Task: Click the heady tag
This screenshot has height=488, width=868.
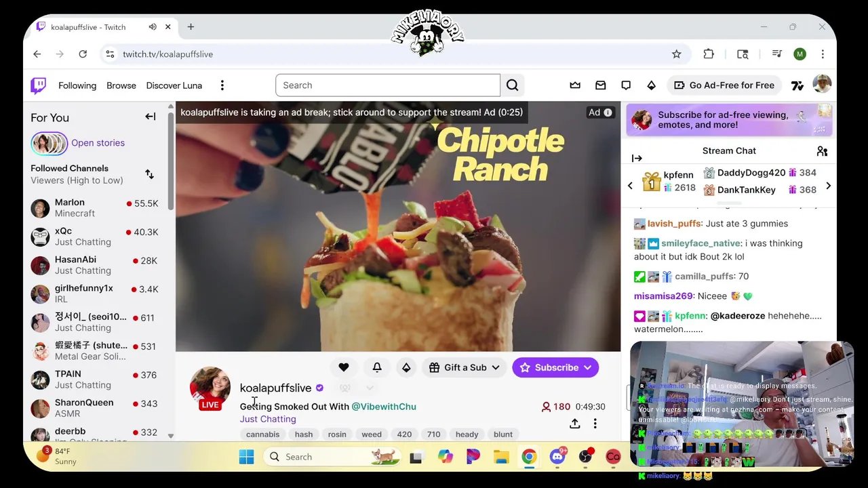Action: [x=467, y=434]
